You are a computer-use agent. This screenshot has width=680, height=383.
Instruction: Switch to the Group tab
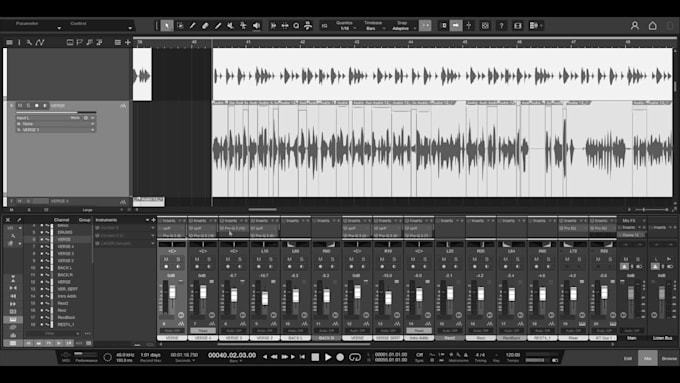pyautogui.click(x=85, y=220)
